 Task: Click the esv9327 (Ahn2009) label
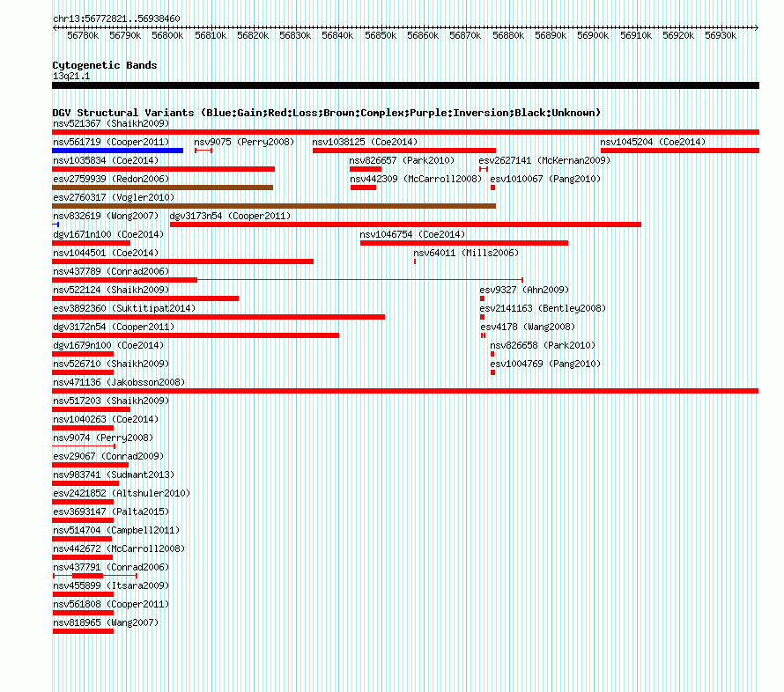pyautogui.click(x=524, y=290)
